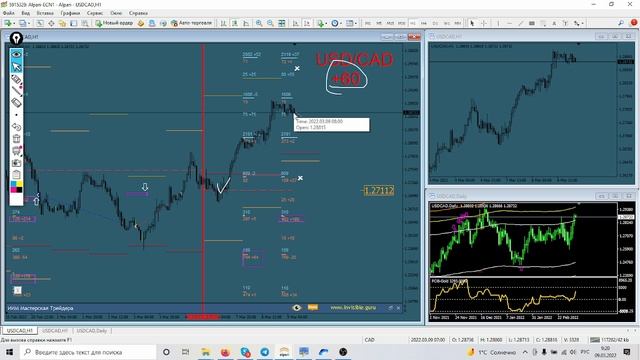Viewport: 640px width, 360px height.
Task: Switch to bar chart display
Action: [223, 23]
